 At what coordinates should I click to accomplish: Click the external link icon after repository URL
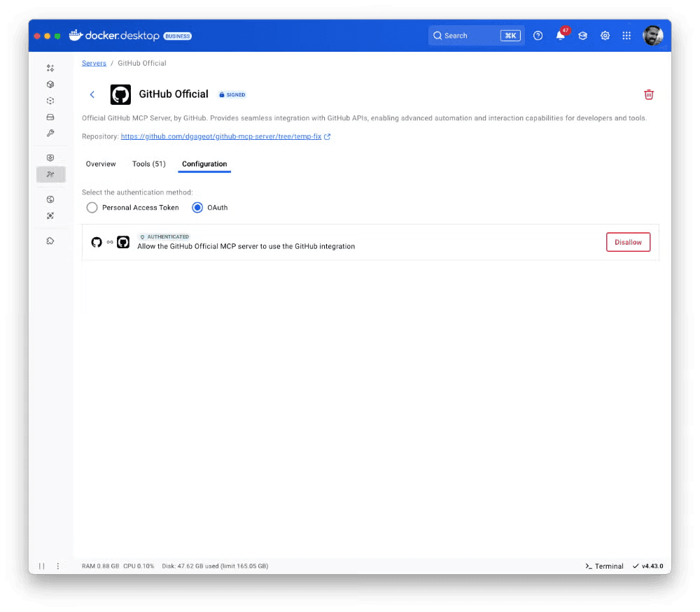(x=327, y=136)
